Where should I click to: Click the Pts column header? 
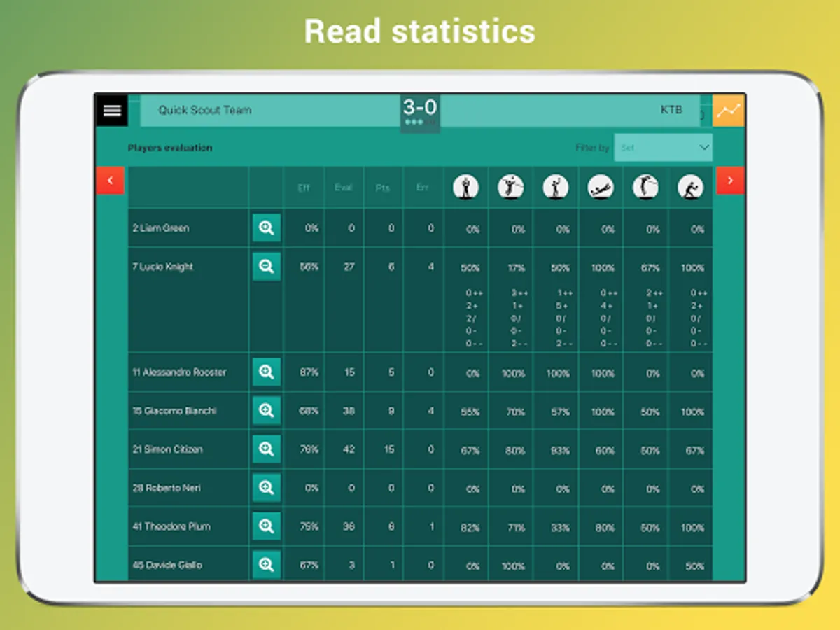[383, 188]
